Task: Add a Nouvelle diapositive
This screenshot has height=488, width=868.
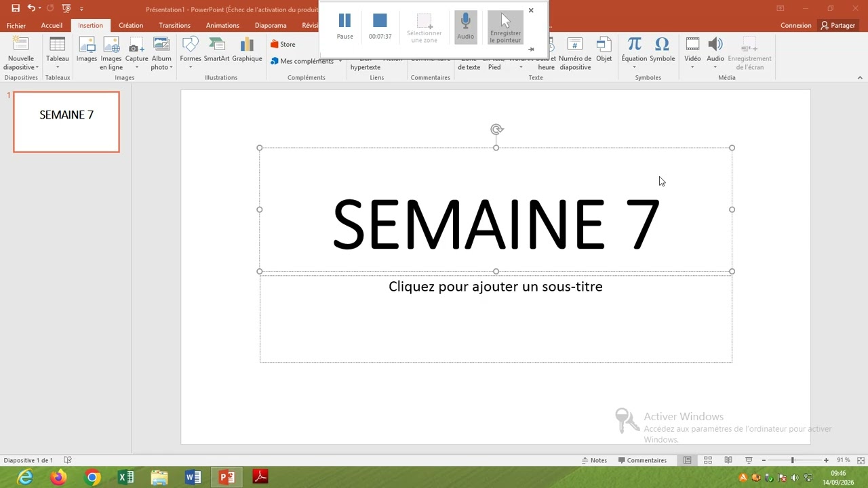Action: (x=21, y=54)
